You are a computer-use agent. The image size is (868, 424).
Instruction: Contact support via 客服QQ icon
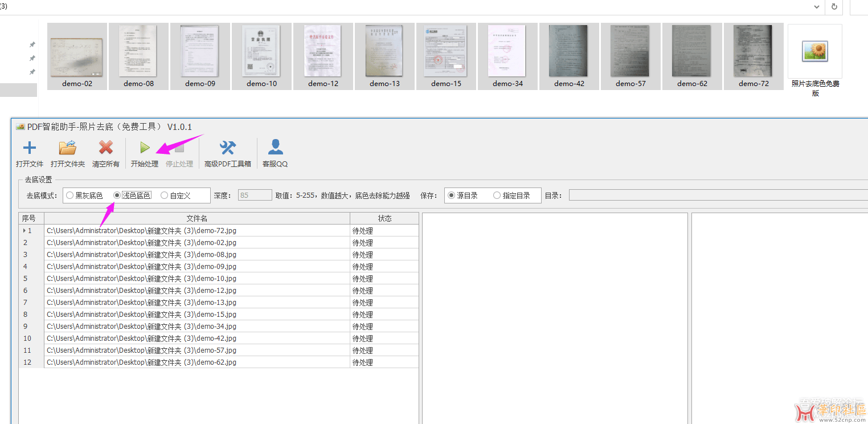click(x=275, y=149)
